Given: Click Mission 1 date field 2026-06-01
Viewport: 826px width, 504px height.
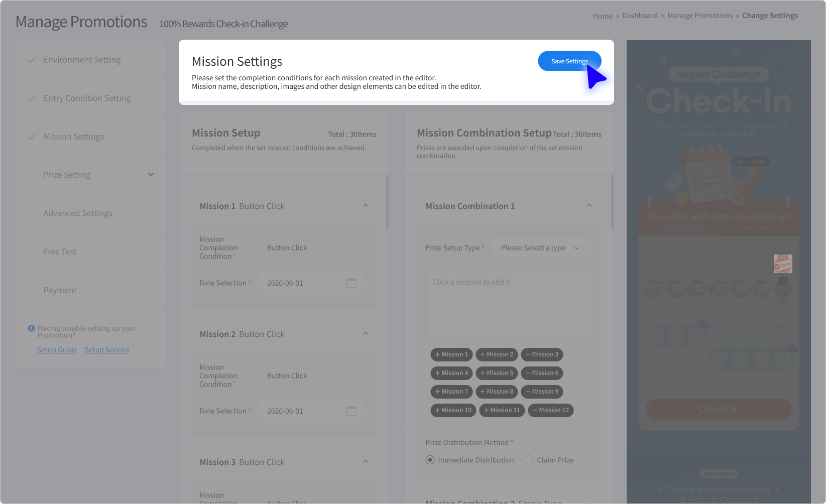Looking at the screenshot, I should pyautogui.click(x=312, y=283).
